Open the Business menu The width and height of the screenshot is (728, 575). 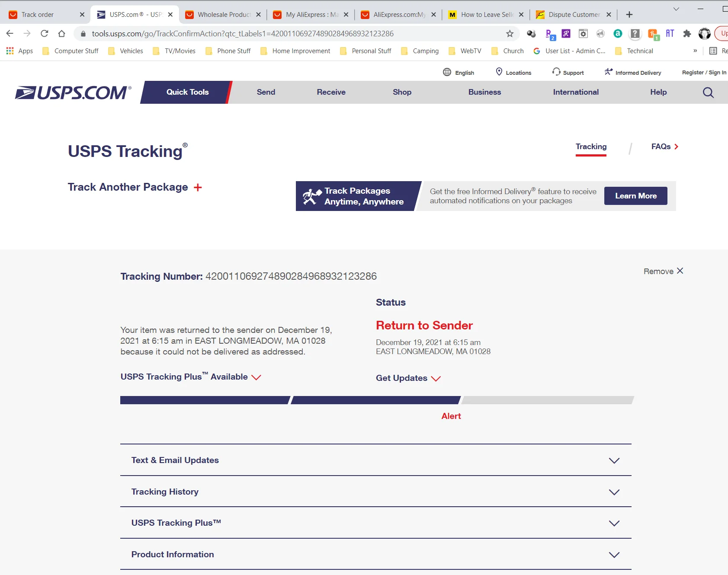click(485, 92)
